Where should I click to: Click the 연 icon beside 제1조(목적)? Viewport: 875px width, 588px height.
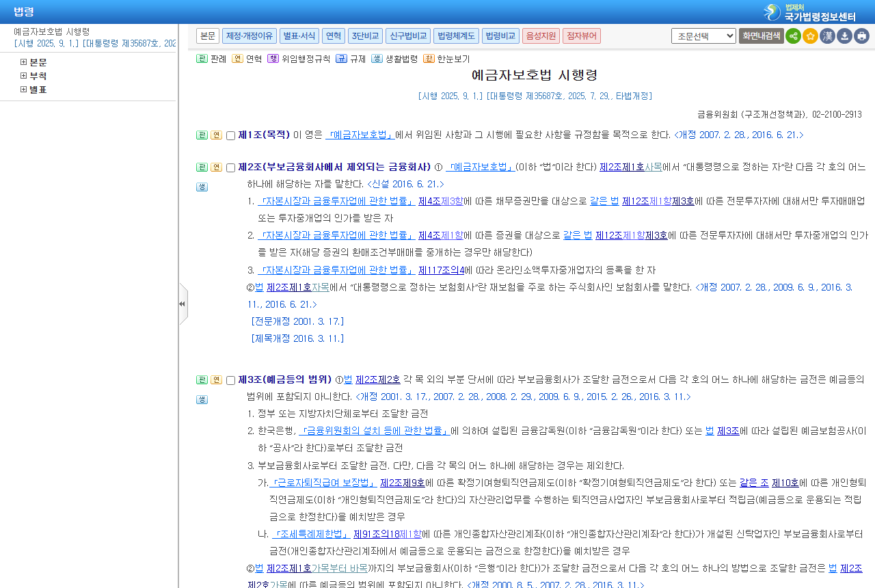[x=216, y=135]
